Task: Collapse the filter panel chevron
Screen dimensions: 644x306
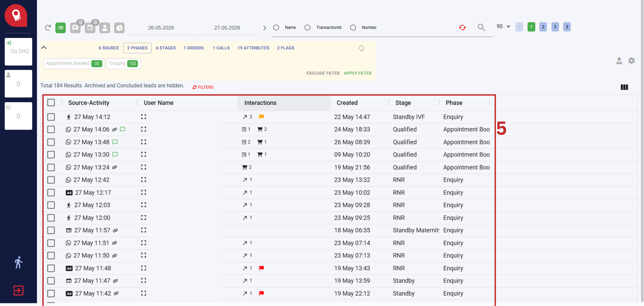Action: 44,48
